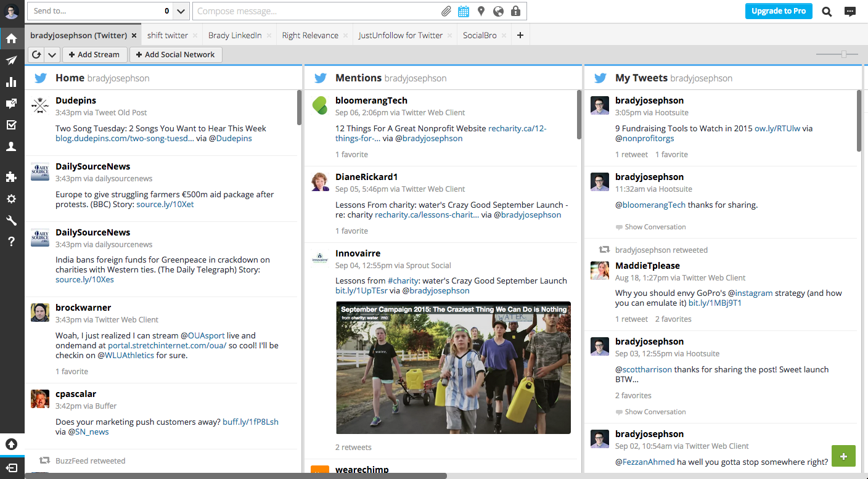
Task: Close the SocialBro tab
Action: pos(504,35)
